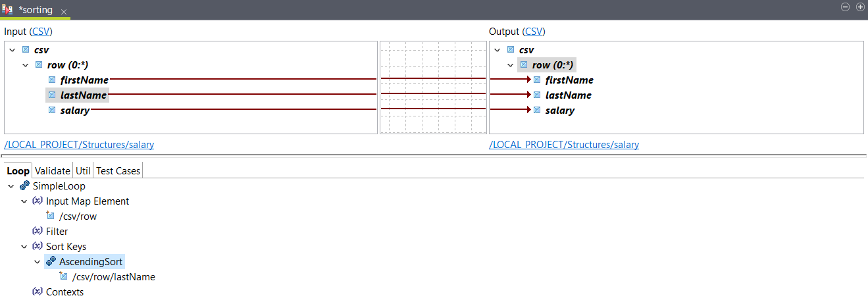Open the Input CSV link
868x302 pixels.
[x=41, y=32]
